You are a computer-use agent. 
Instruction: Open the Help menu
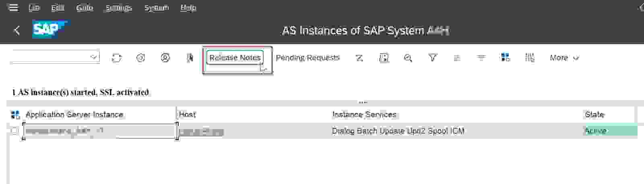(x=188, y=8)
